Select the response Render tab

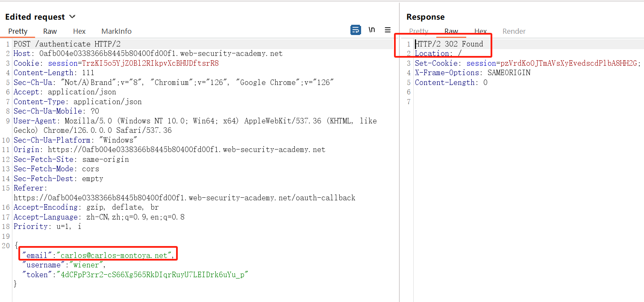click(514, 31)
